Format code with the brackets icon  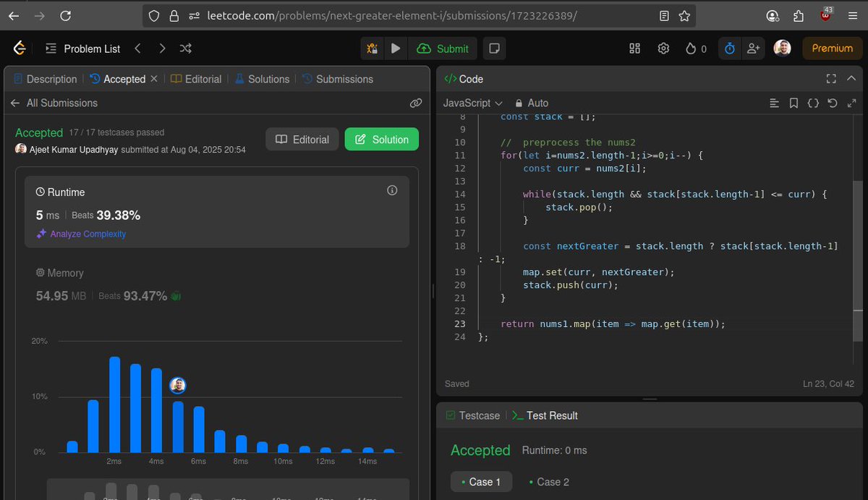[x=813, y=103]
